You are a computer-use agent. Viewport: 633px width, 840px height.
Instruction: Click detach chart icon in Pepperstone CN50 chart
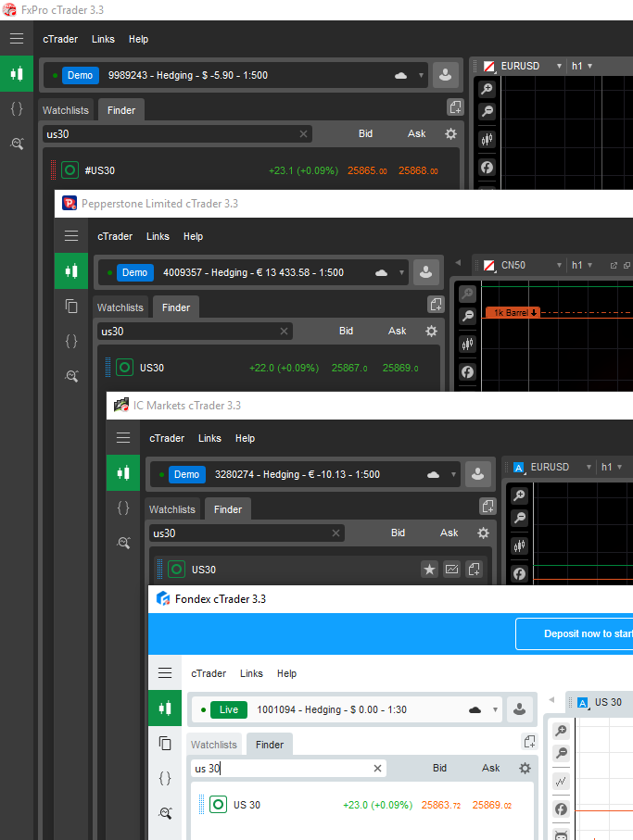click(614, 265)
